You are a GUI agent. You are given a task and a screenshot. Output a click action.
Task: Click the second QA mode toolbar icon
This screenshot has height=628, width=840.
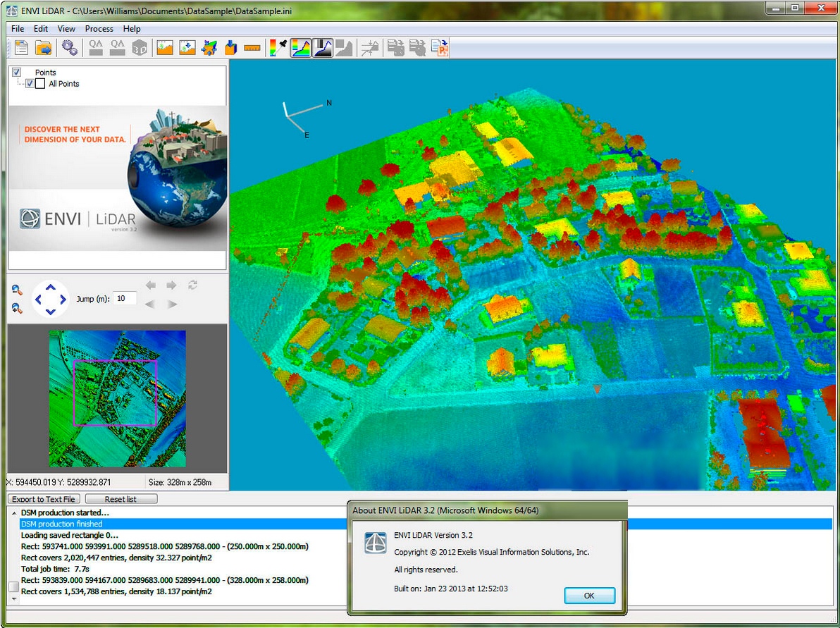pos(117,48)
